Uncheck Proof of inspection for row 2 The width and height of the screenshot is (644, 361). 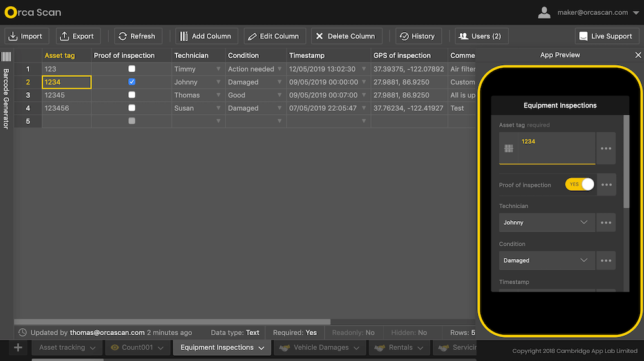[132, 82]
